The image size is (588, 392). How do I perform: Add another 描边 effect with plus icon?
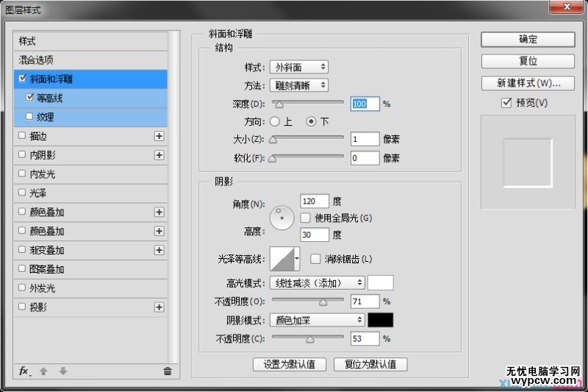(159, 136)
